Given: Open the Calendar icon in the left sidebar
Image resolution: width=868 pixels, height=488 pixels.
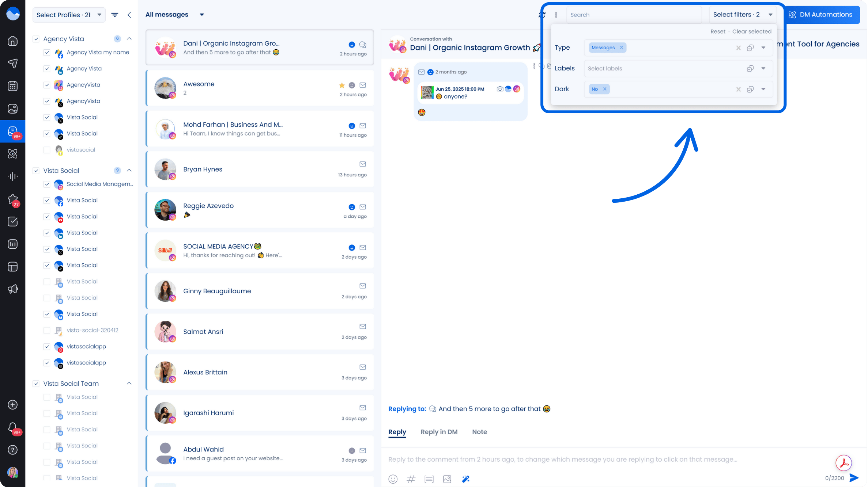Looking at the screenshot, I should point(13,85).
